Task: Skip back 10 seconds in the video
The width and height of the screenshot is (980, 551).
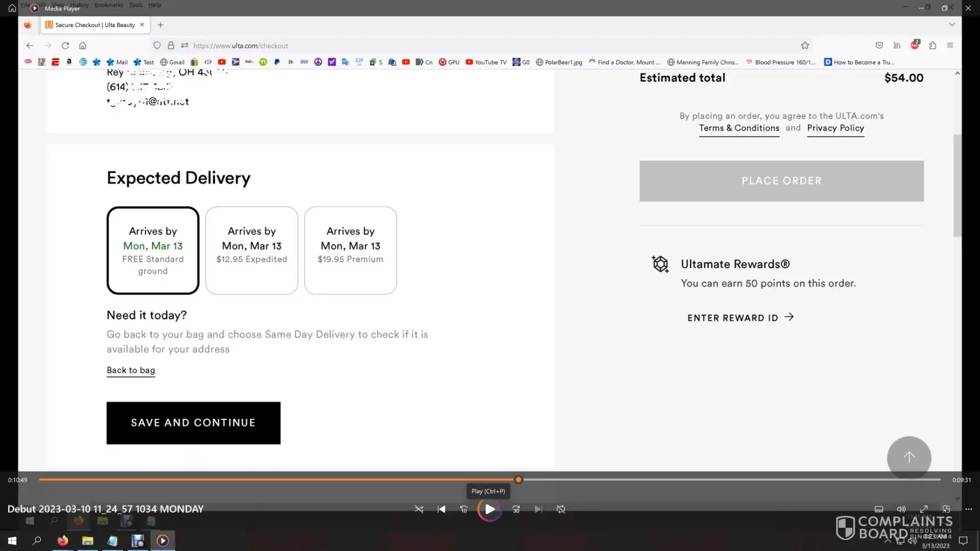Action: (464, 509)
